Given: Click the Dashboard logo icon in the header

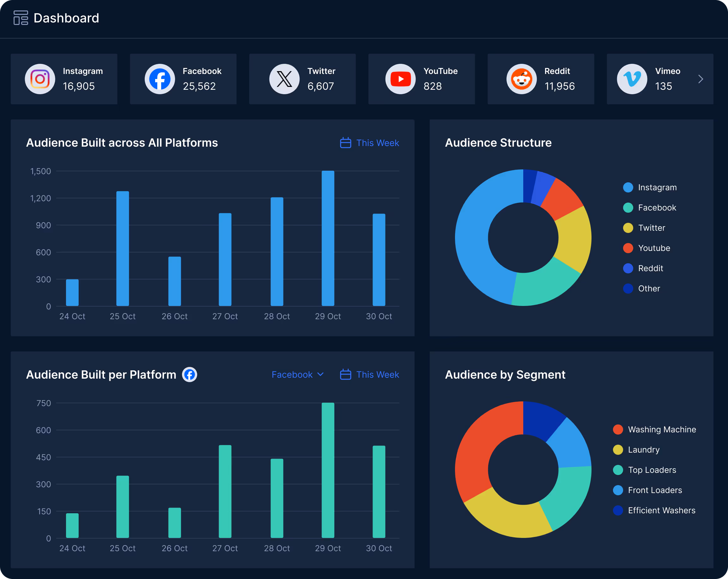Looking at the screenshot, I should (20, 18).
